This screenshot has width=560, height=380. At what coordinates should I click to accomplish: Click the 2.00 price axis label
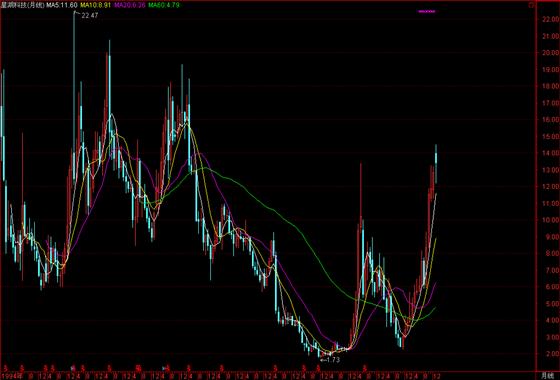pyautogui.click(x=550, y=354)
